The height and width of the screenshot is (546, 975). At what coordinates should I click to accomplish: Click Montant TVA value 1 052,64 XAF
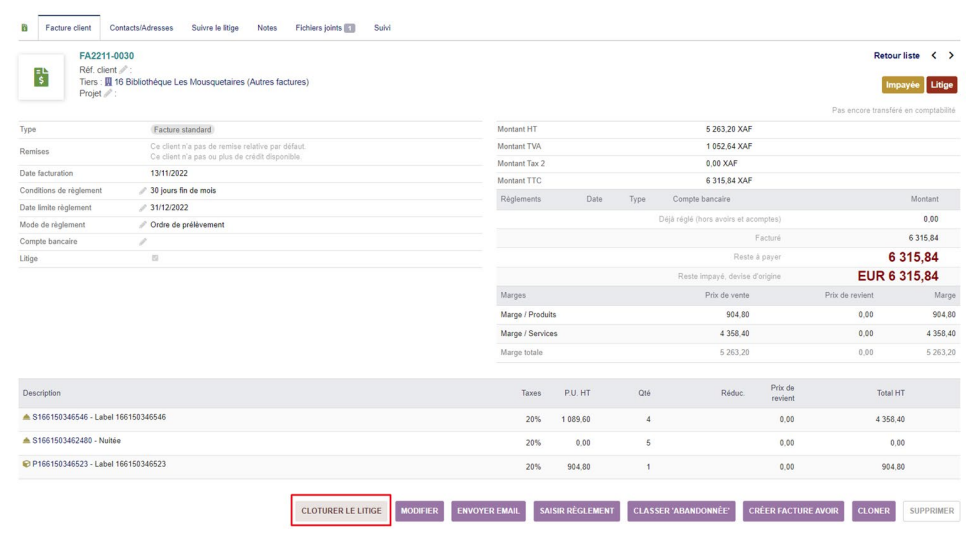(x=729, y=146)
